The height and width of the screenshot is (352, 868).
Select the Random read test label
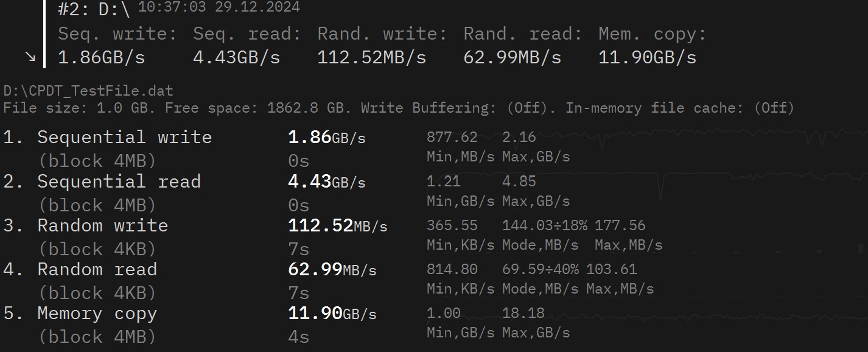pos(97,269)
